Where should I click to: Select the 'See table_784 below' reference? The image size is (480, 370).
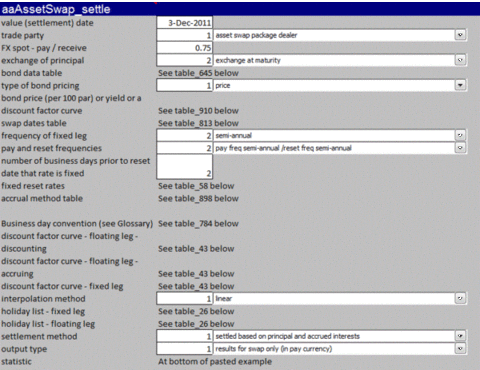[x=198, y=224]
